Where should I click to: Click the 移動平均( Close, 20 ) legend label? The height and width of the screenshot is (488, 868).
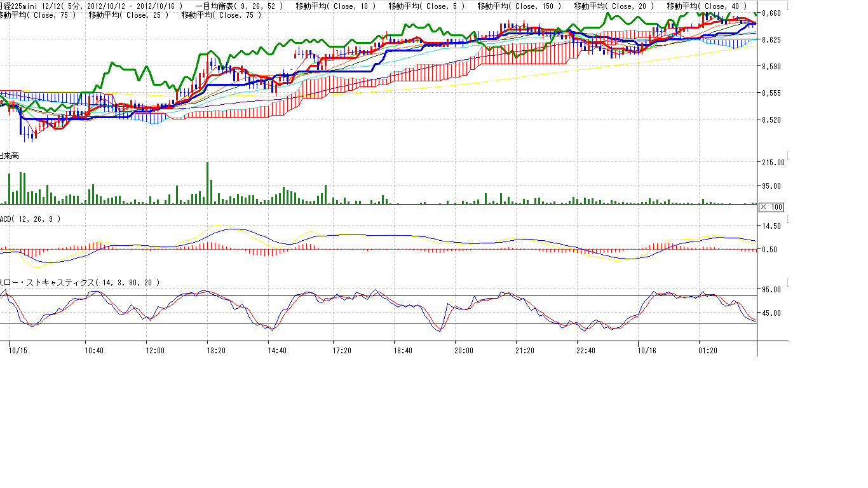point(613,6)
